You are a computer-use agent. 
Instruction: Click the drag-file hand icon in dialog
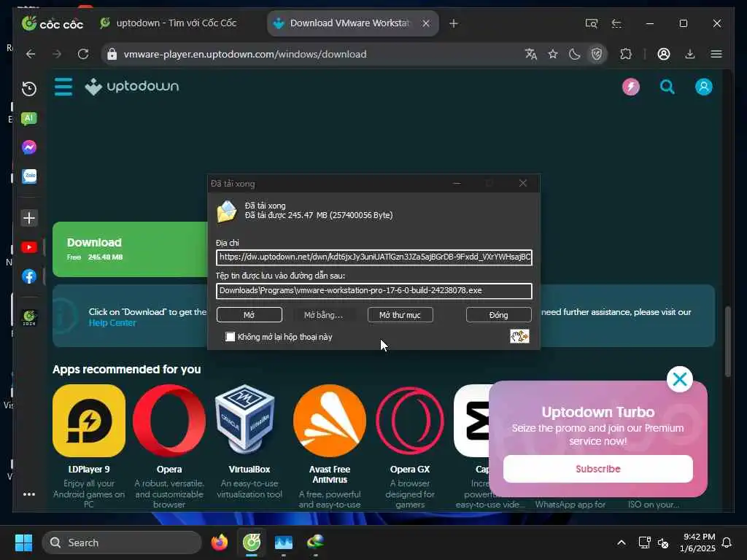[519, 336]
